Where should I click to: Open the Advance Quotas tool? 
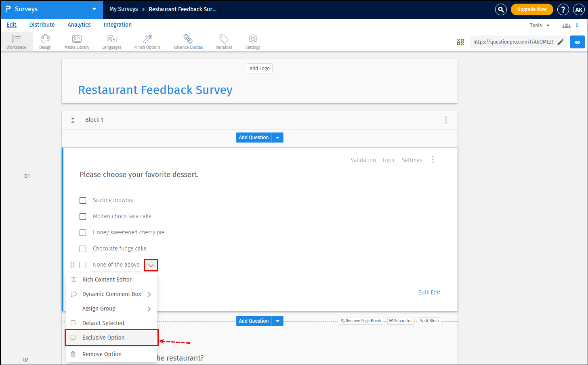pos(187,42)
